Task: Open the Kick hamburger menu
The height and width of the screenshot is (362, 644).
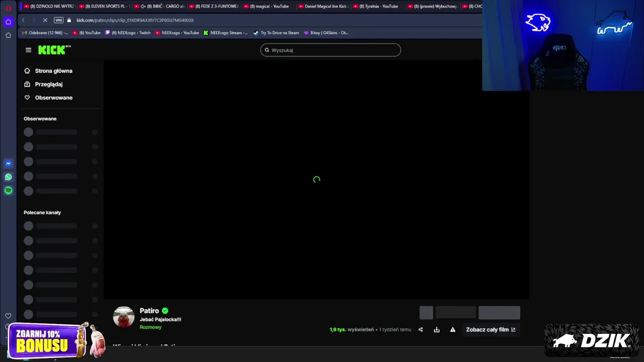Action: click(x=28, y=50)
